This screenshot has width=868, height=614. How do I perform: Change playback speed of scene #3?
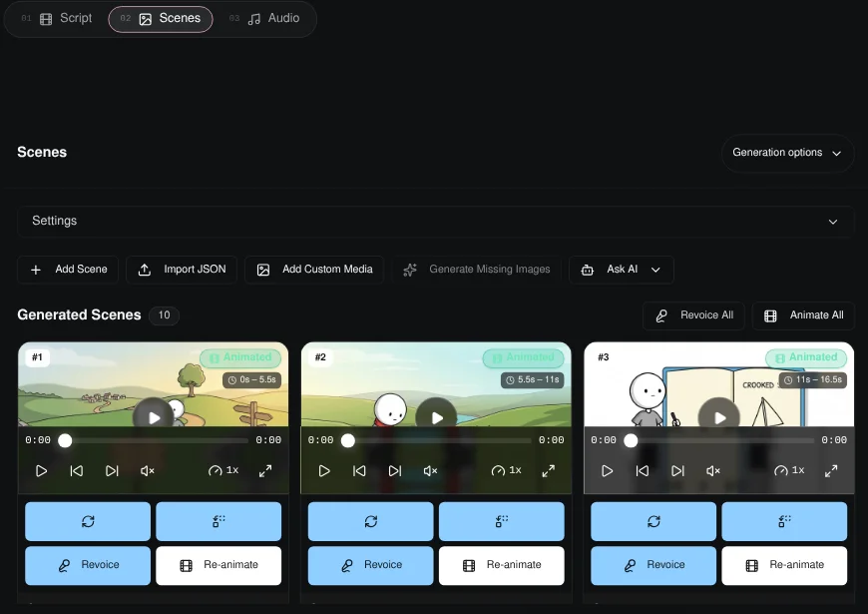(789, 470)
